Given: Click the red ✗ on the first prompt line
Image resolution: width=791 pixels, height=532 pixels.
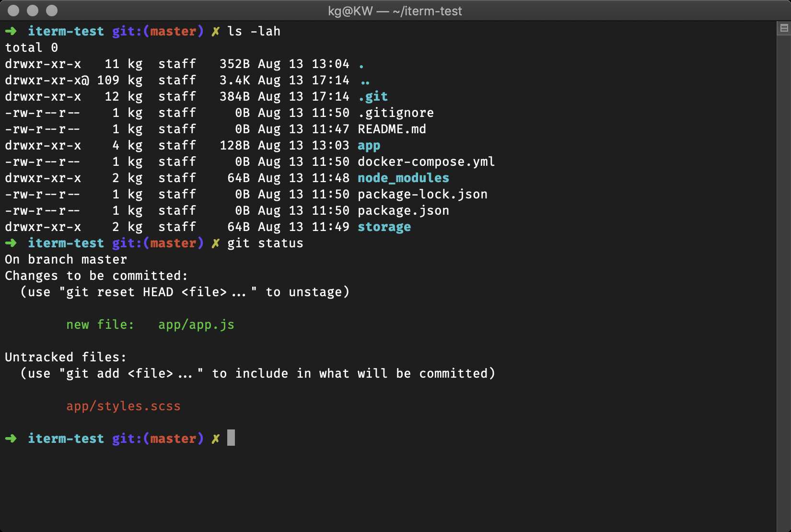Looking at the screenshot, I should point(215,31).
